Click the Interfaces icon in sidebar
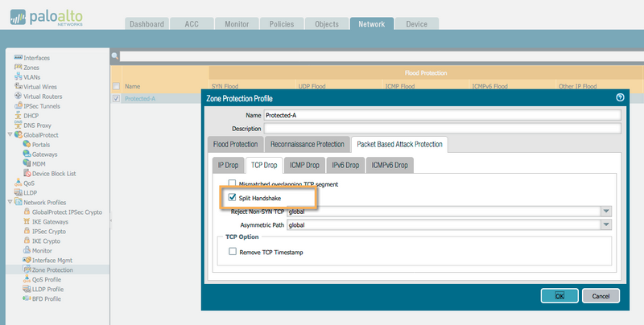 (x=18, y=57)
